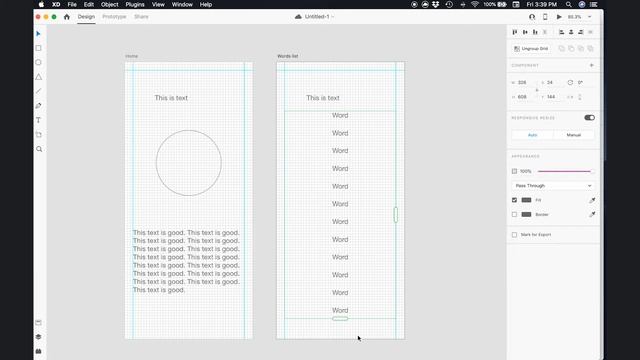The image size is (640, 360).
Task: Click the rotation icon field
Action: pyautogui.click(x=570, y=82)
